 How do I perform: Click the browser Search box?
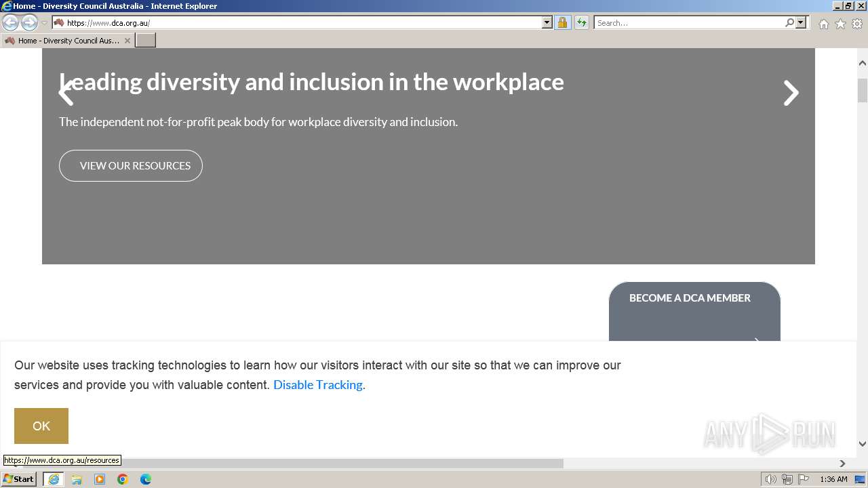tap(688, 22)
